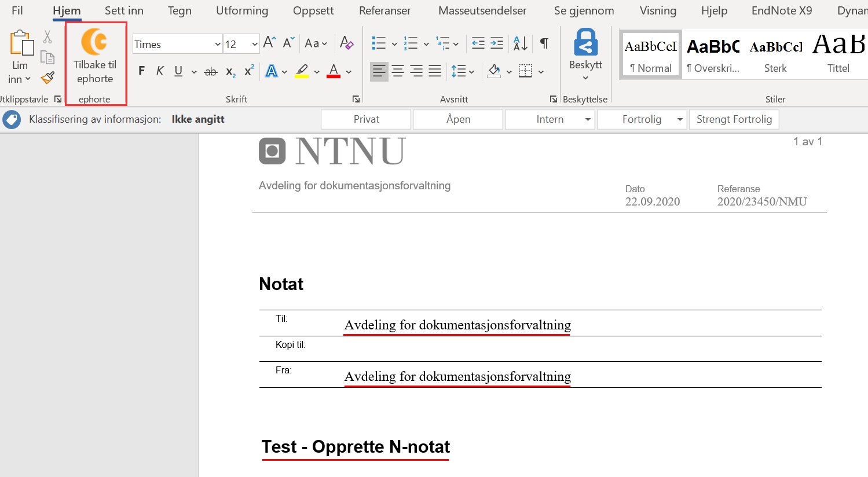Switch to the Visning tab
Viewport: 868px width, 477px height.
pos(658,10)
